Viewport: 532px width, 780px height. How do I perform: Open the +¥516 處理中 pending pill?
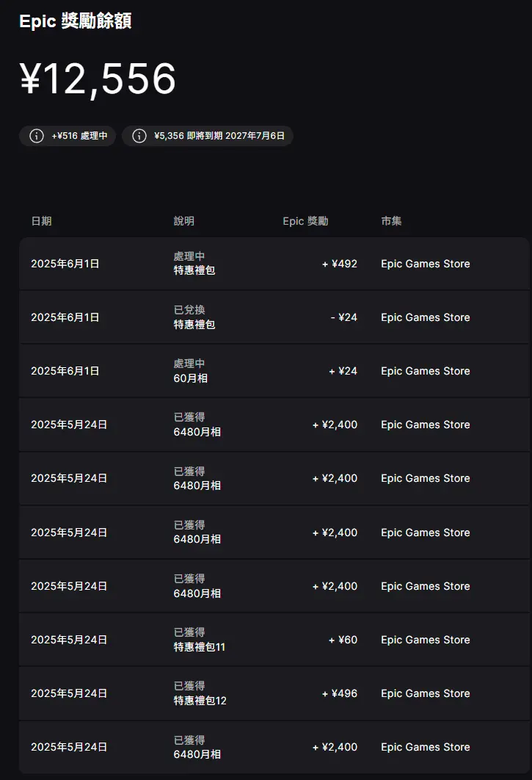click(68, 136)
